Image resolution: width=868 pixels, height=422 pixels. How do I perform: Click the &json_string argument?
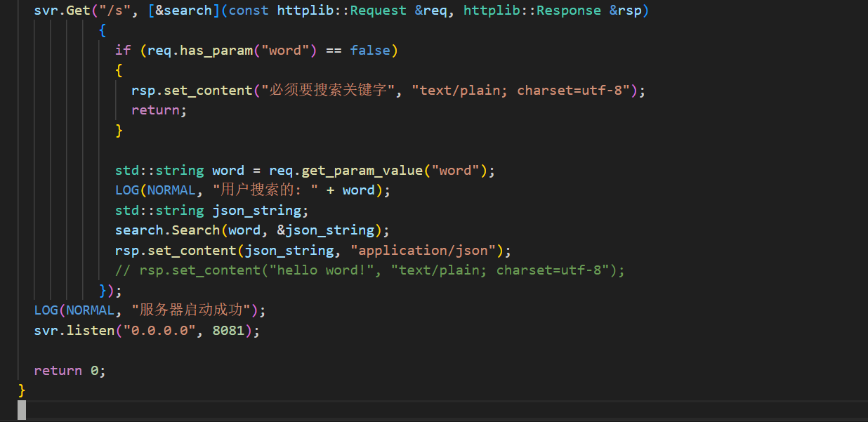(x=325, y=230)
